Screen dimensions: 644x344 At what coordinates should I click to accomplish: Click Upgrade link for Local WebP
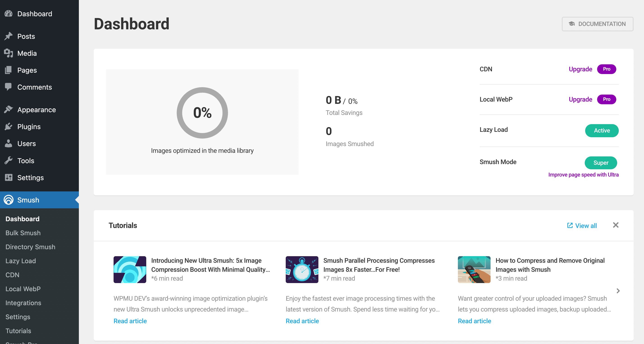pos(580,99)
